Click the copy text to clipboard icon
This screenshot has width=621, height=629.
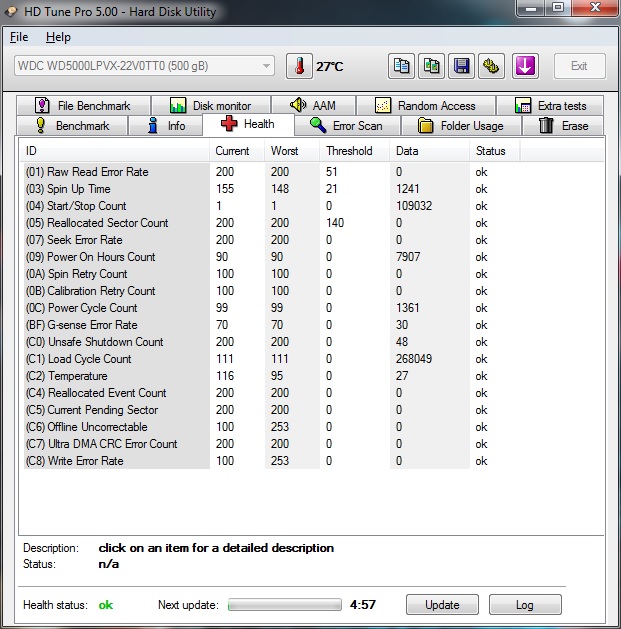(401, 66)
